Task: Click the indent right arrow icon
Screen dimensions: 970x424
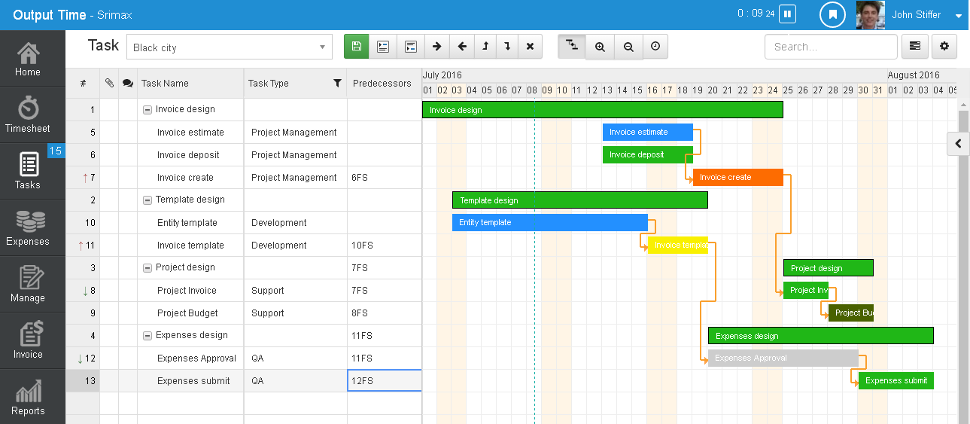Action: click(437, 46)
